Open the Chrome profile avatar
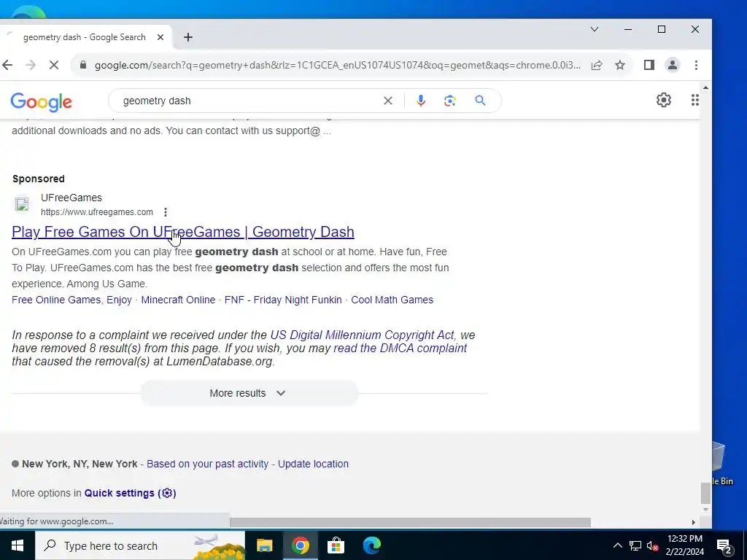Screen dimensions: 747x560 (x=672, y=65)
